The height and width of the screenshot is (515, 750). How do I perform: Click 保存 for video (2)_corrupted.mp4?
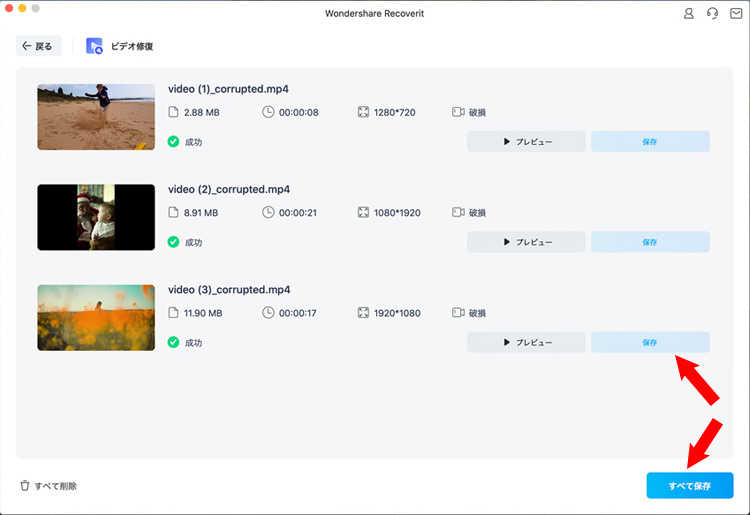(x=650, y=242)
